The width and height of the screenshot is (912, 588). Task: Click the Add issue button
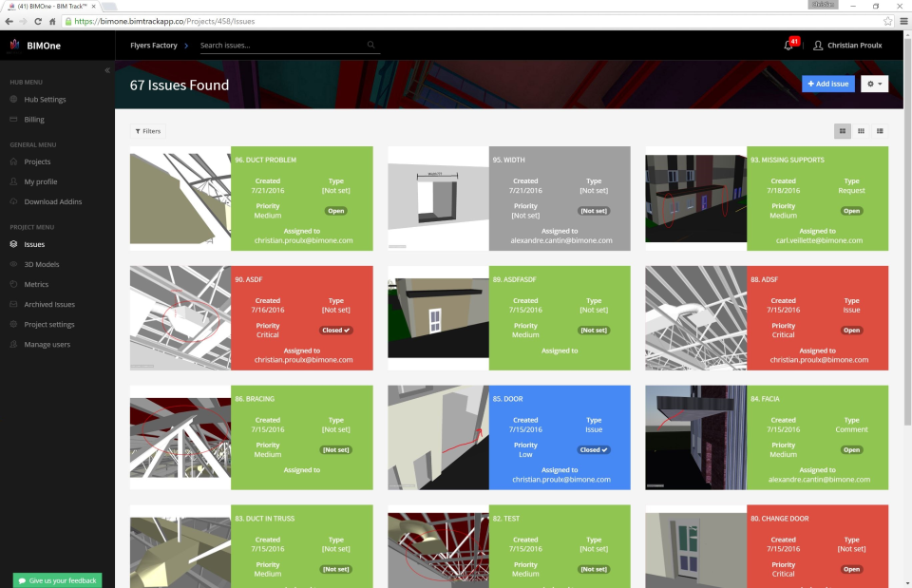tap(827, 84)
